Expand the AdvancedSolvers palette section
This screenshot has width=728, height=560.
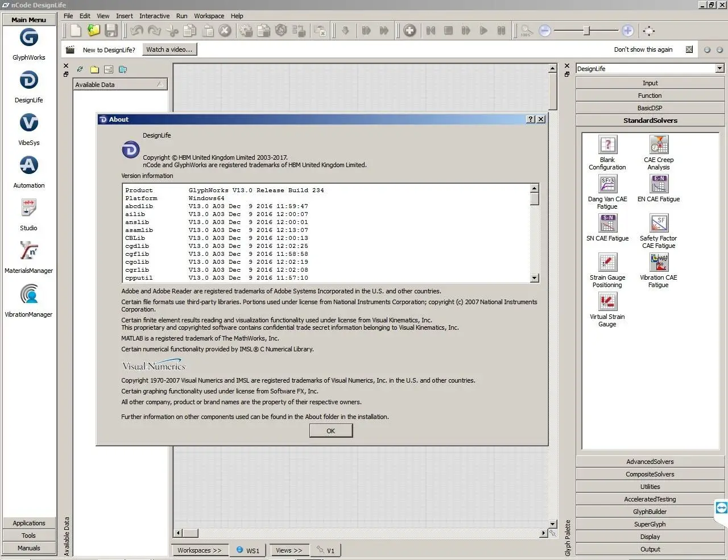(x=650, y=462)
